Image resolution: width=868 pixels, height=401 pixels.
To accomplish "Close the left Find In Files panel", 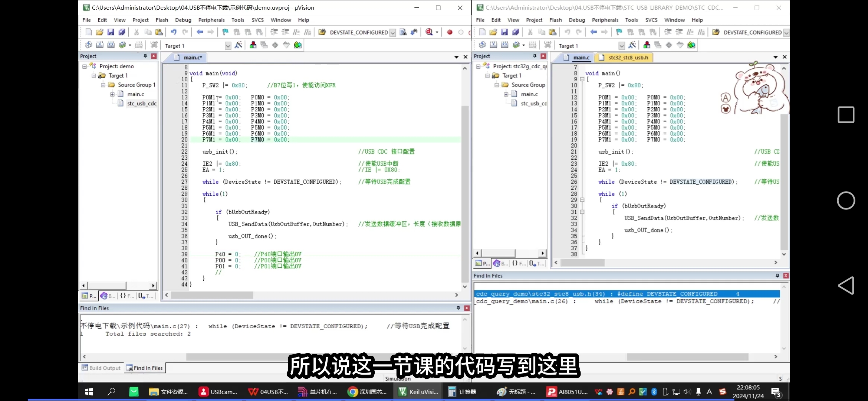I will pos(467,308).
